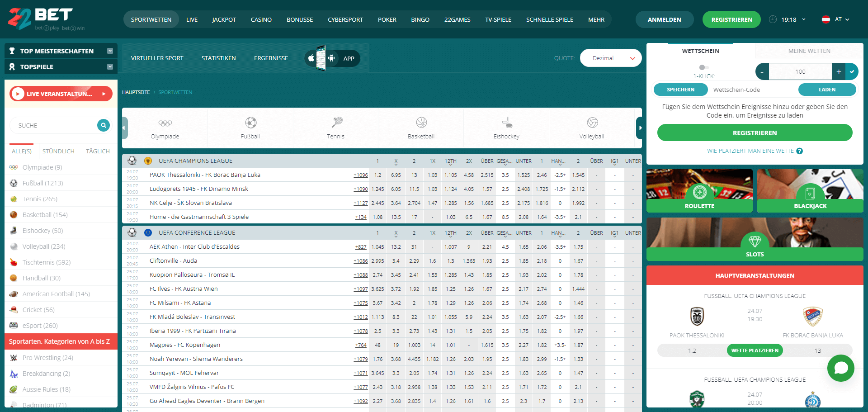Focus the Suche search field
868x412 pixels.
(x=54, y=125)
